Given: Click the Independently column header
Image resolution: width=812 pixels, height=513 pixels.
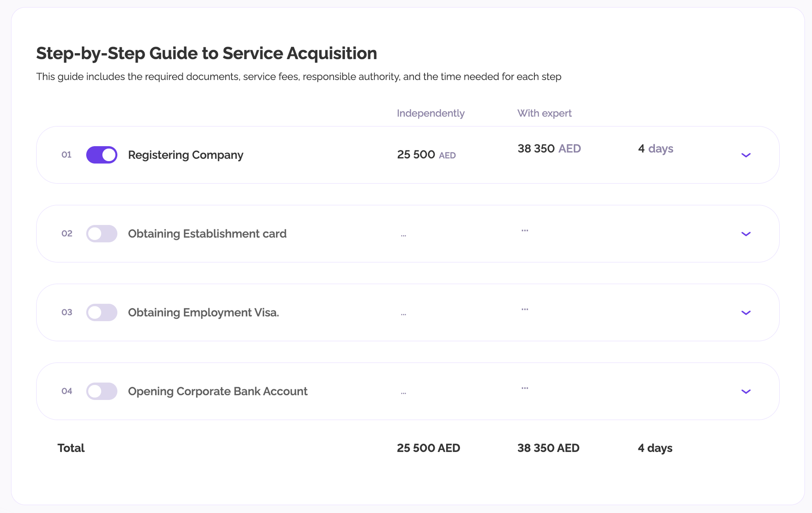Looking at the screenshot, I should [430, 113].
